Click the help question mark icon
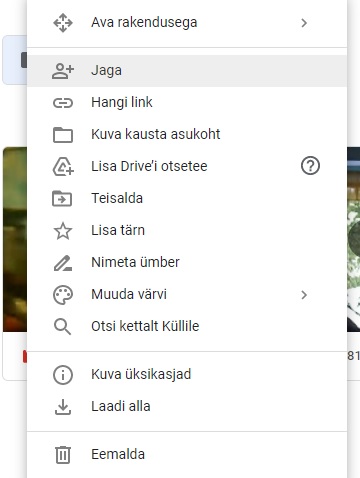 pos(310,166)
